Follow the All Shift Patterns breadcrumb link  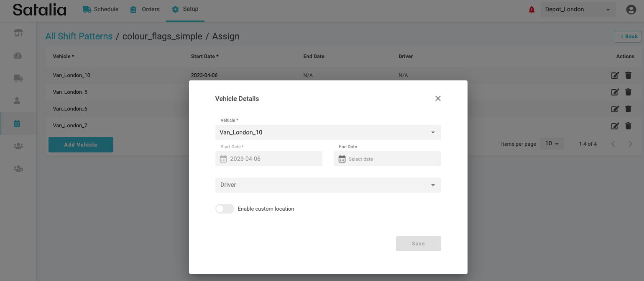[79, 36]
